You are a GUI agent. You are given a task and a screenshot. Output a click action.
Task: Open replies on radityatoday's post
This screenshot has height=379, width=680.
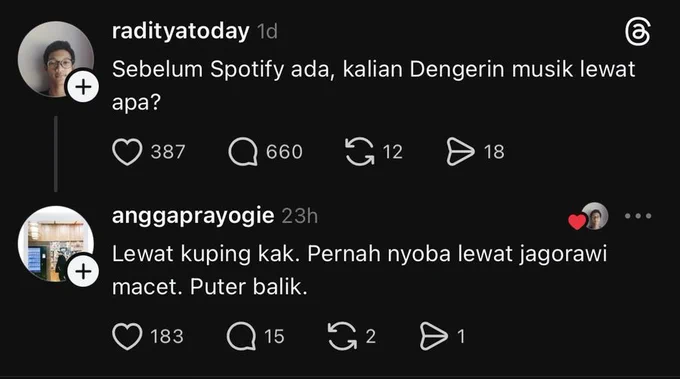tap(243, 152)
